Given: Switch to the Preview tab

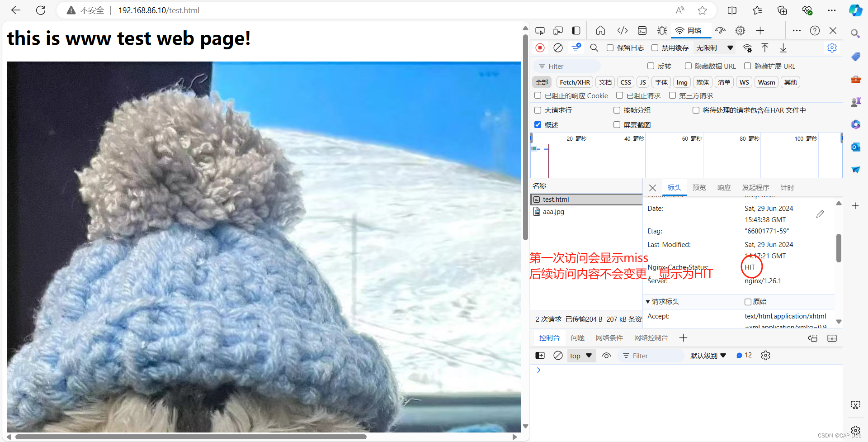Looking at the screenshot, I should (699, 187).
